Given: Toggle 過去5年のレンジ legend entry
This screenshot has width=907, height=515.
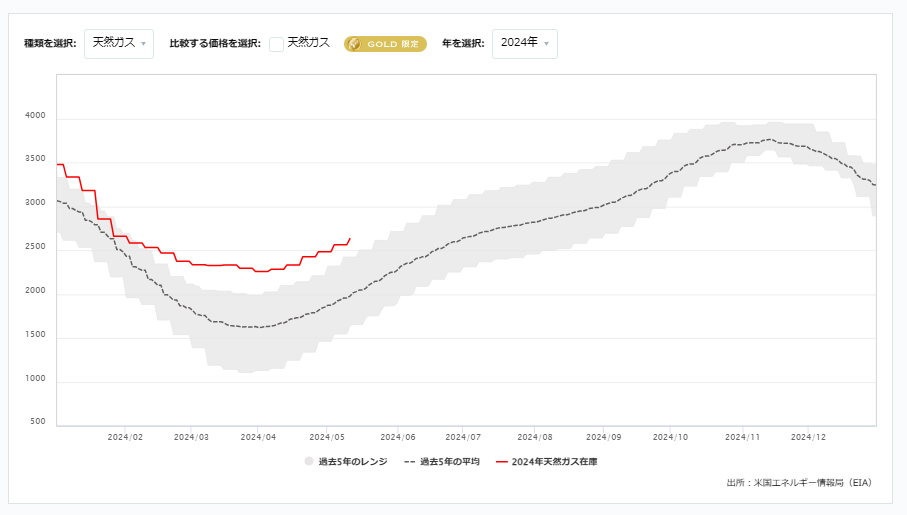Looking at the screenshot, I should click(x=346, y=461).
